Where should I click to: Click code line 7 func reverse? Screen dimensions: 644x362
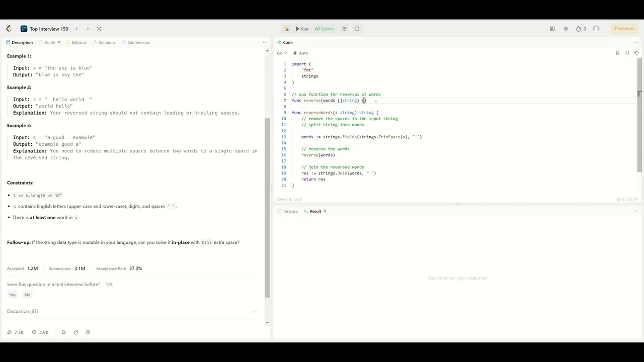329,101
